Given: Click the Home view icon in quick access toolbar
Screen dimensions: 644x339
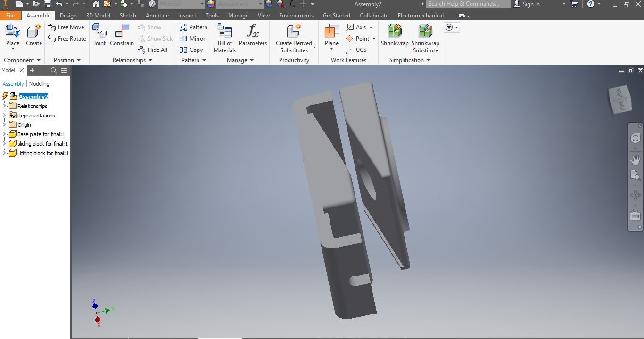Looking at the screenshot, I should point(96,4).
